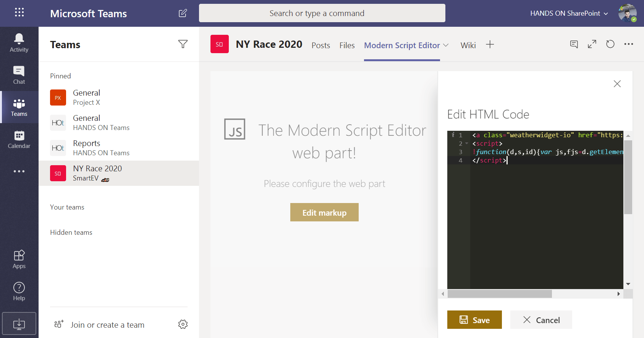Open the Calendar app
The image size is (644, 338).
click(x=19, y=139)
